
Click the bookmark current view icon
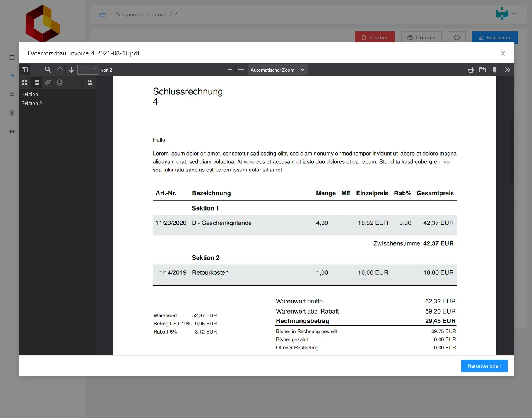tap(494, 70)
